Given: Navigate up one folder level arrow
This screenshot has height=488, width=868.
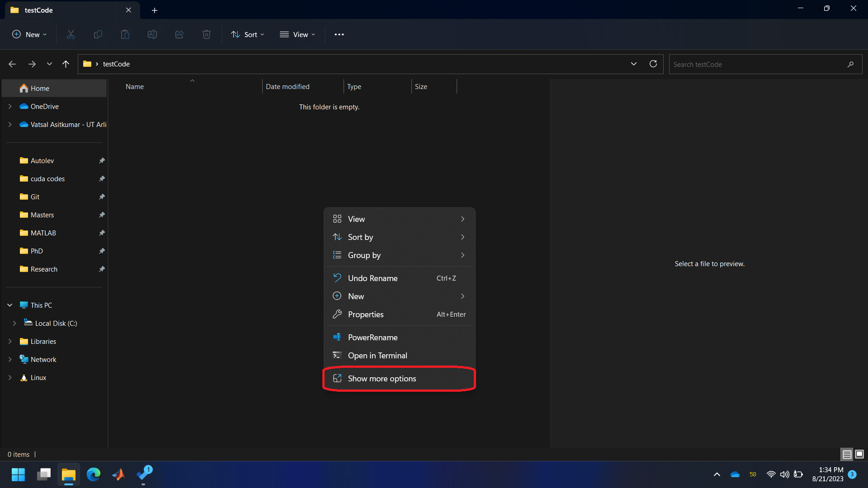Looking at the screenshot, I should [66, 64].
